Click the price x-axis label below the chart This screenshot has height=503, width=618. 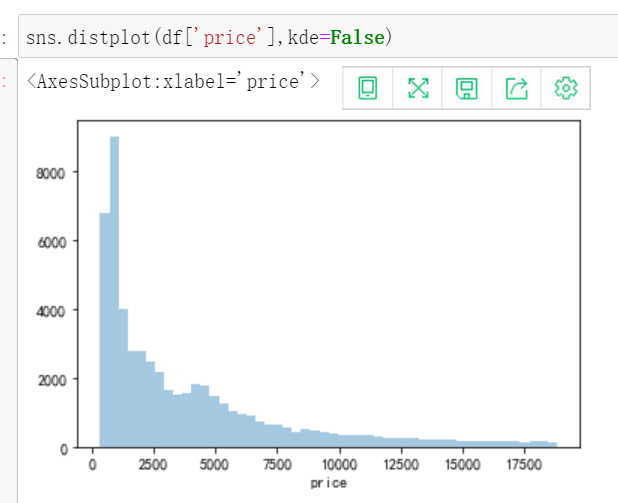coord(329,483)
